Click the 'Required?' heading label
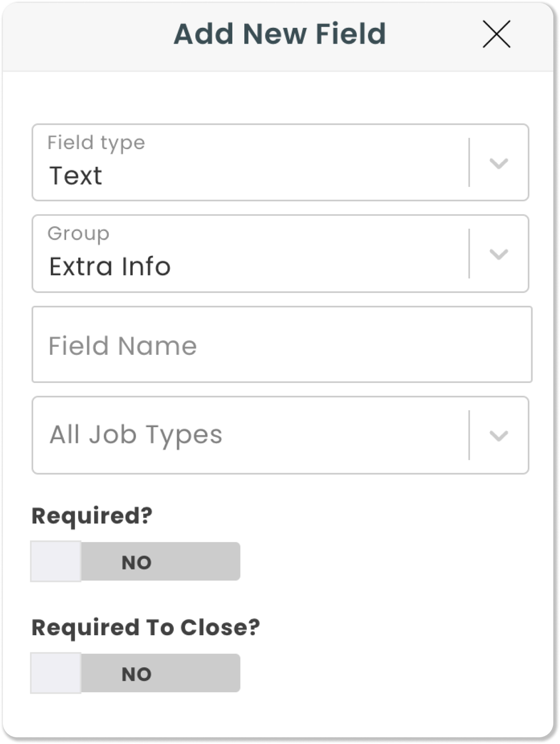 pos(92,516)
